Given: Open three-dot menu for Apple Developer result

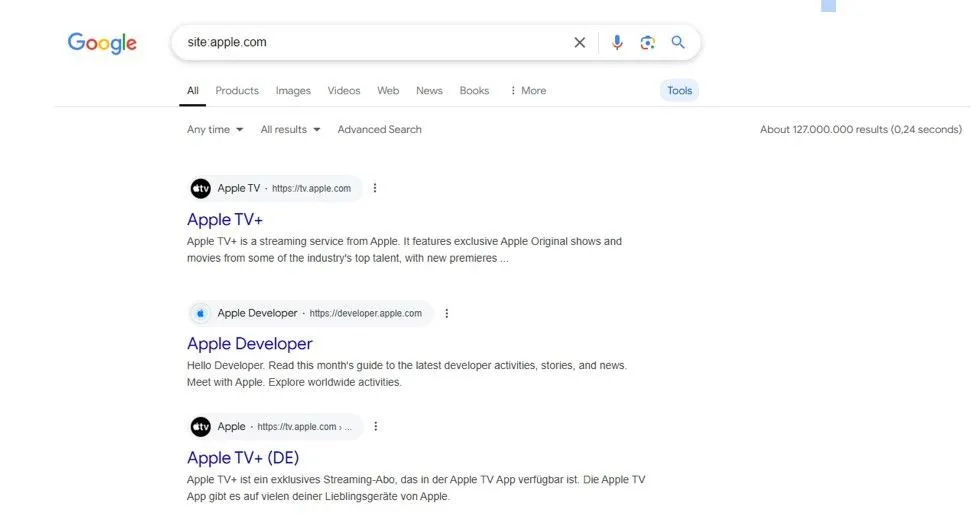Looking at the screenshot, I should click(446, 313).
